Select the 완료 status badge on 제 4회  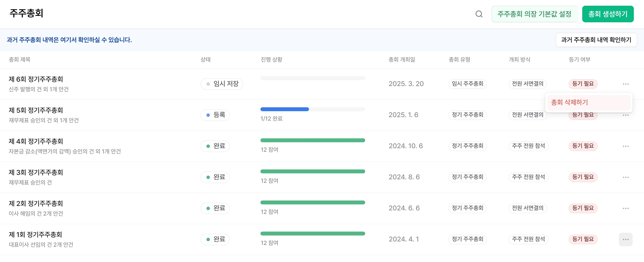tap(215, 146)
